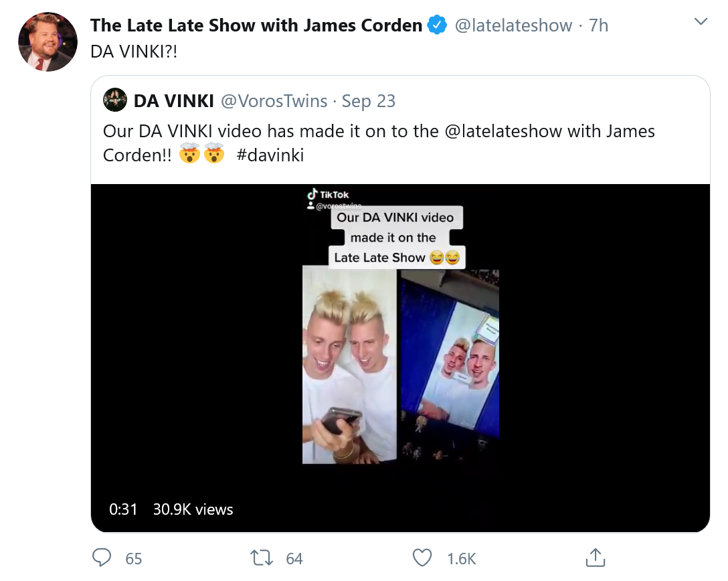Open the Sep 23 quoted tweet date

369,101
